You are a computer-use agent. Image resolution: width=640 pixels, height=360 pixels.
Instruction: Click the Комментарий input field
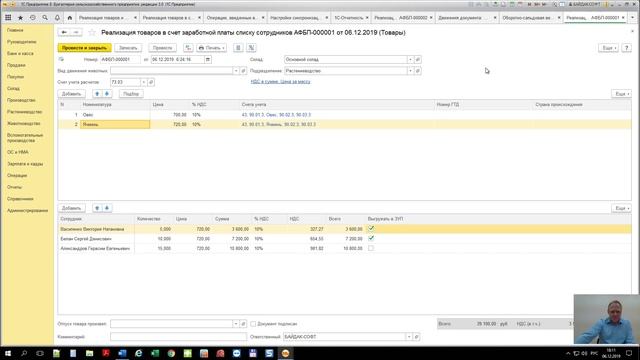[178, 337]
